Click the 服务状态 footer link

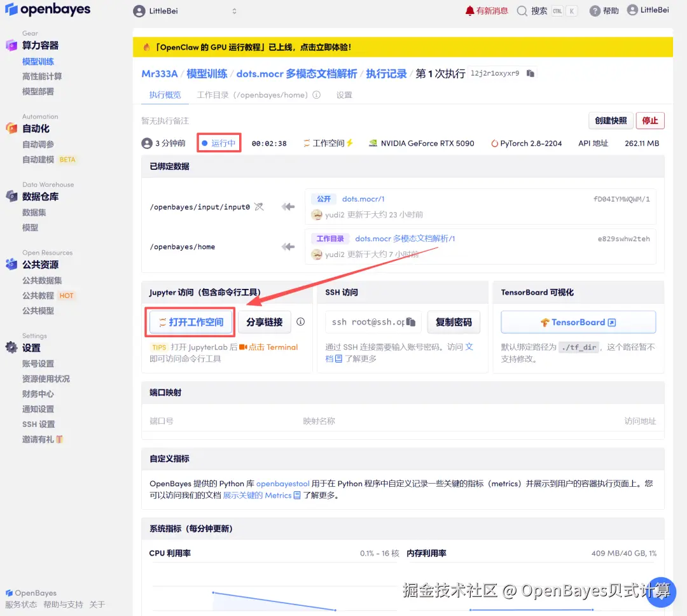21,605
